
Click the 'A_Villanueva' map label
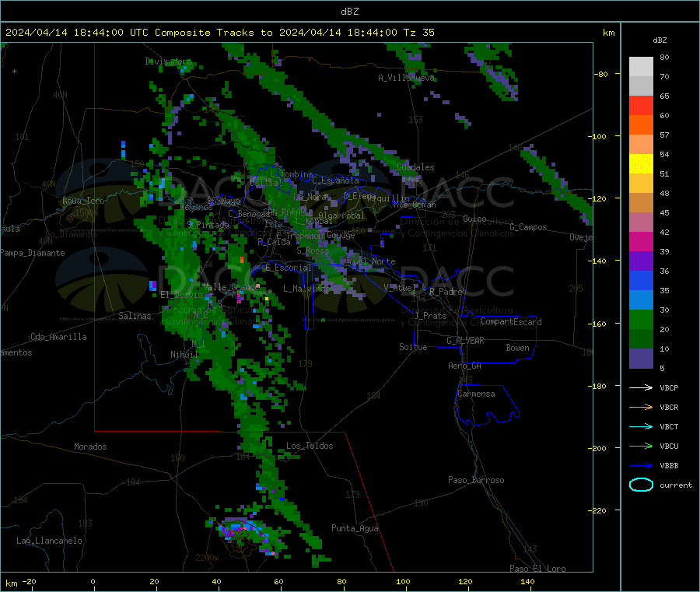pyautogui.click(x=406, y=78)
